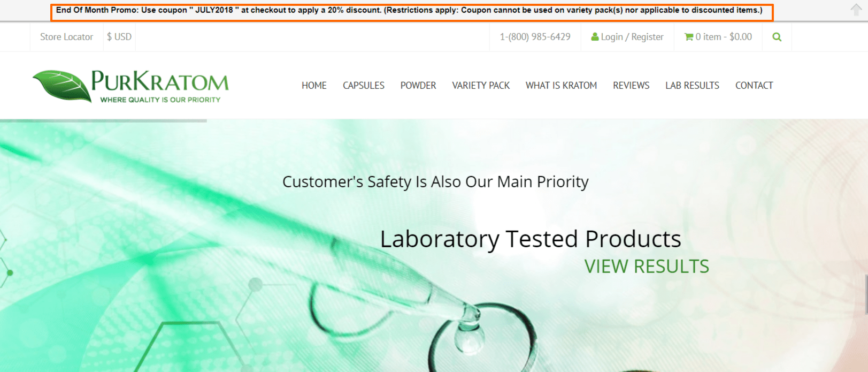Select VARIETY PACK in navigation
Viewport: 868px width, 372px height.
pyautogui.click(x=481, y=86)
